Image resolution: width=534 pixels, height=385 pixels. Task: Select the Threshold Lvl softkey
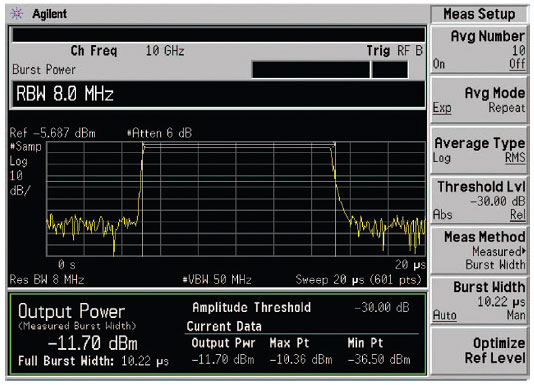[x=479, y=200]
